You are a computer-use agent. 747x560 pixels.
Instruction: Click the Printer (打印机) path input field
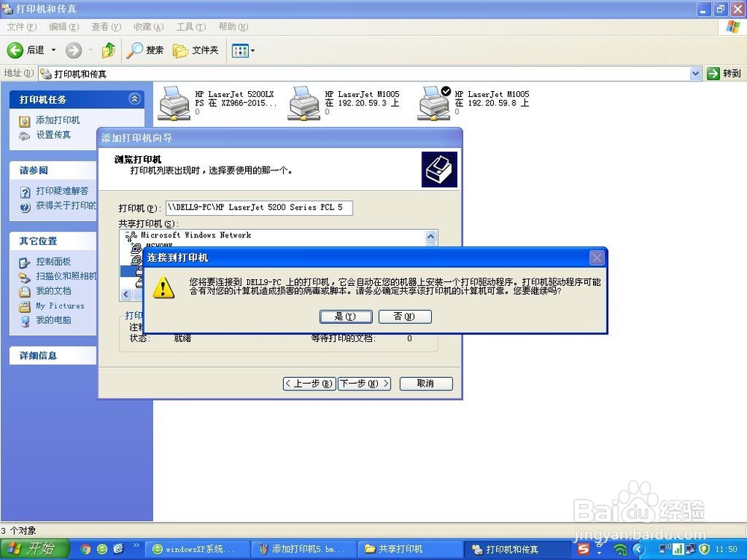(x=260, y=208)
